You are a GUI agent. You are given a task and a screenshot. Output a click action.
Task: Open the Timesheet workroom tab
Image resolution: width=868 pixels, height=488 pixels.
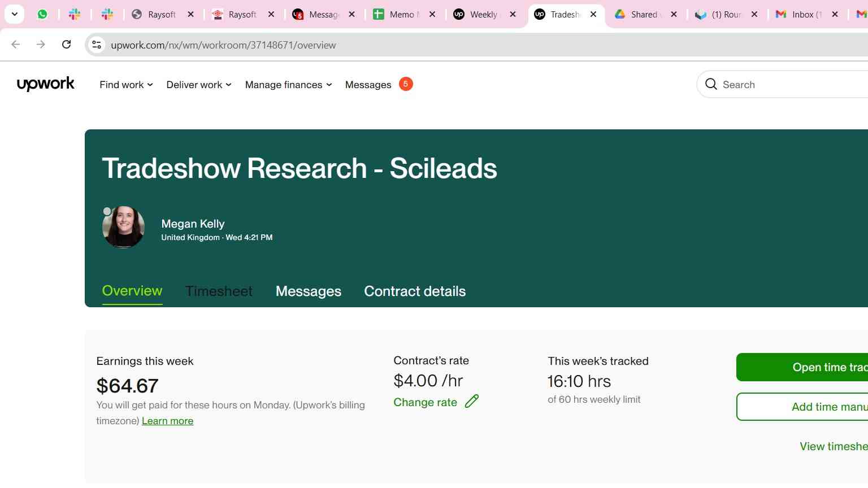coord(219,291)
